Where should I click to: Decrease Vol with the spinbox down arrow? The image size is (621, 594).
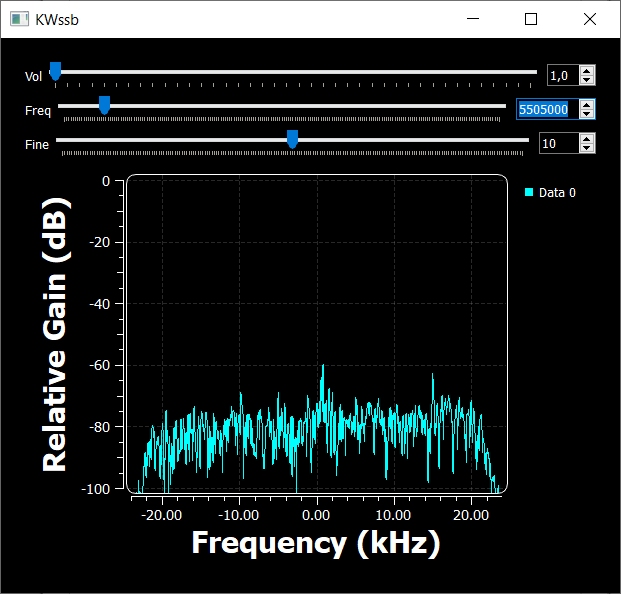pyautogui.click(x=587, y=80)
